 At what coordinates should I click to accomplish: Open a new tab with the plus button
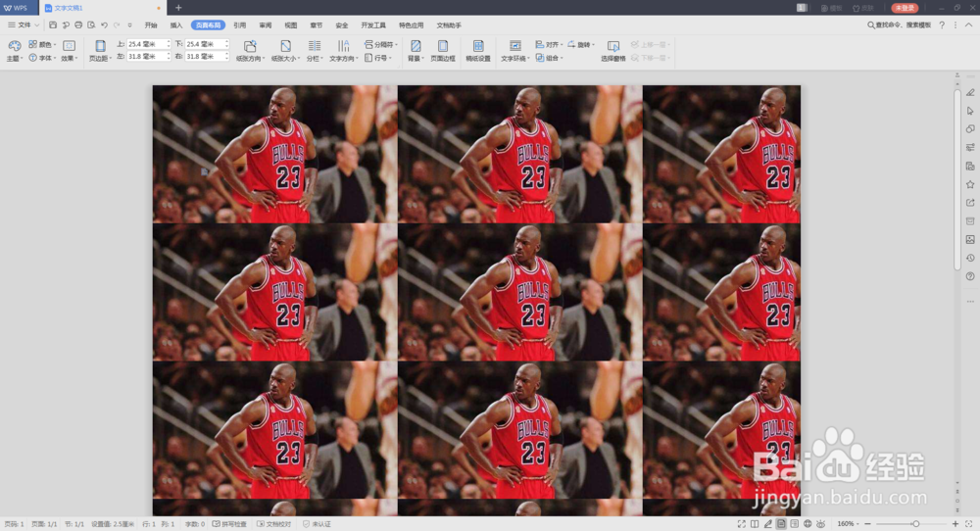click(178, 8)
